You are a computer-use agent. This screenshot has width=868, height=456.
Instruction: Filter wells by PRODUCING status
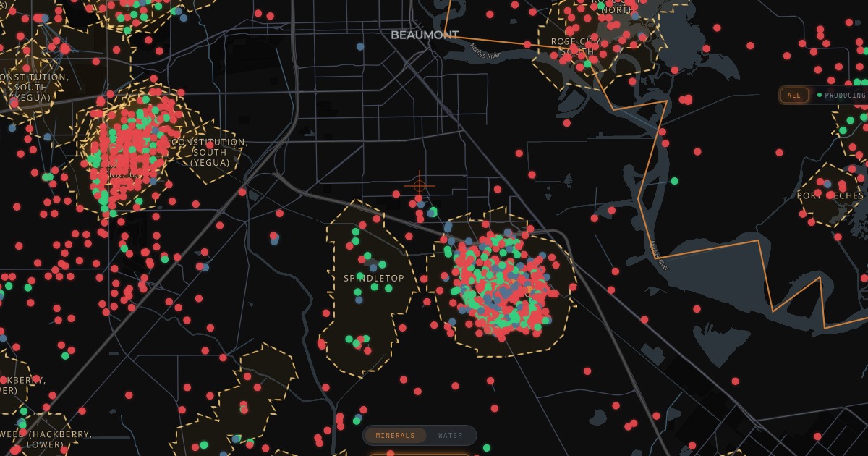(x=841, y=96)
